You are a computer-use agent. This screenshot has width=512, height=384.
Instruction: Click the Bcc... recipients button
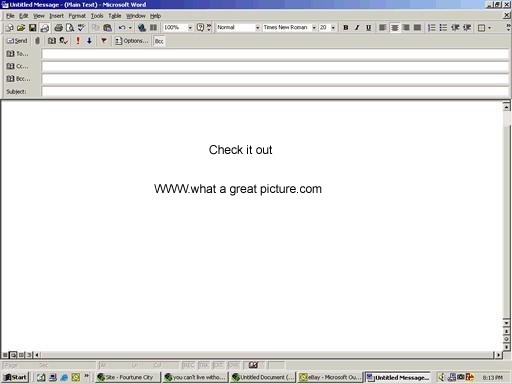18,79
